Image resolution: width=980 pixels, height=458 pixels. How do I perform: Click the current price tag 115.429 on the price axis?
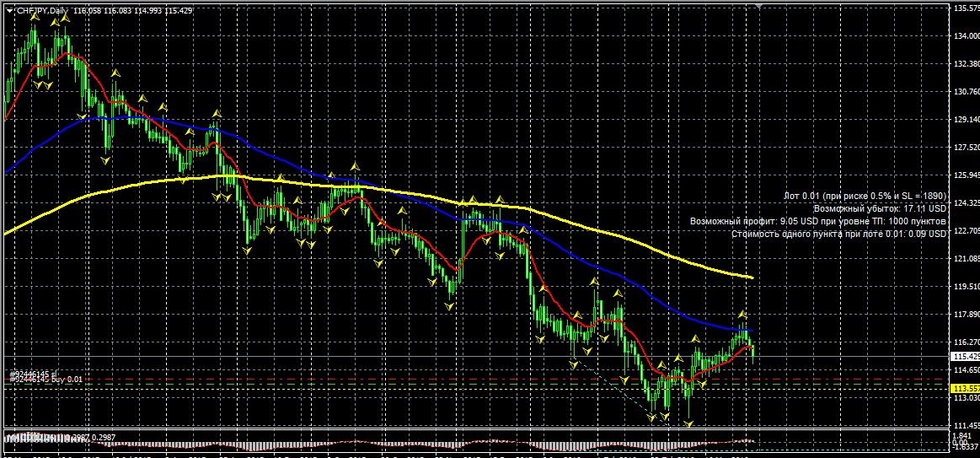pyautogui.click(x=964, y=356)
